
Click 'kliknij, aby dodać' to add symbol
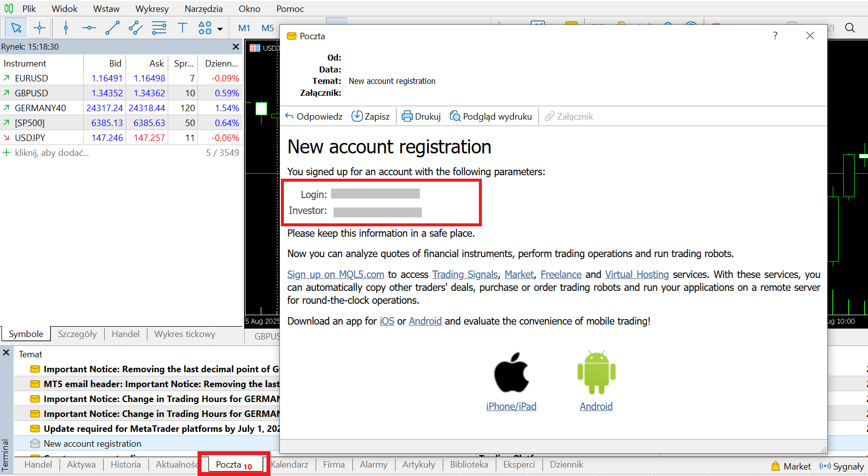[x=52, y=153]
